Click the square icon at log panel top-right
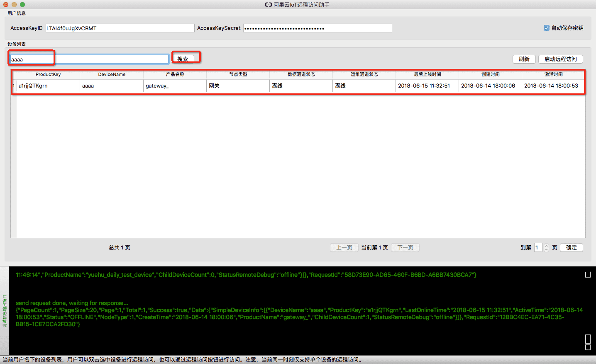596x364 pixels. (588, 275)
